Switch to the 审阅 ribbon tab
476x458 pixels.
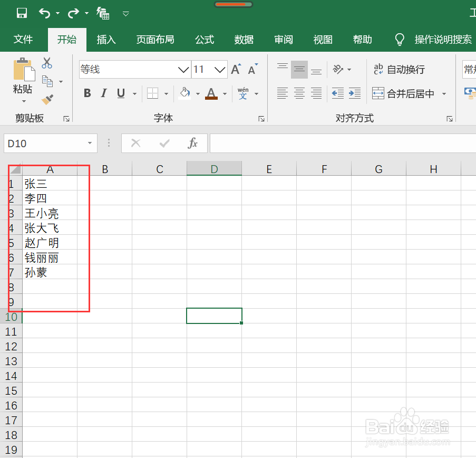283,40
